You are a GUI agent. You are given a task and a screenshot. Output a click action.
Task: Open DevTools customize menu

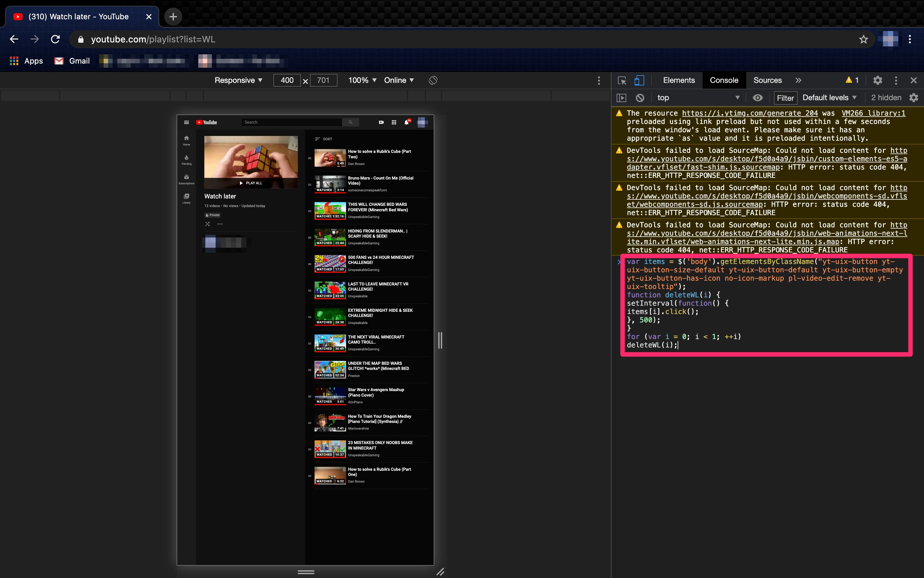896,80
